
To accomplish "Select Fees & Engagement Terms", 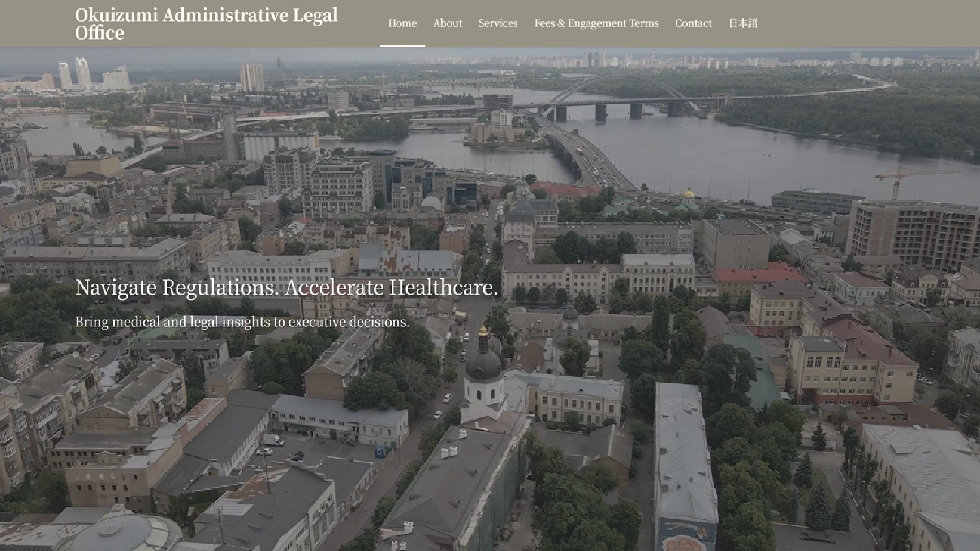I will coord(596,23).
